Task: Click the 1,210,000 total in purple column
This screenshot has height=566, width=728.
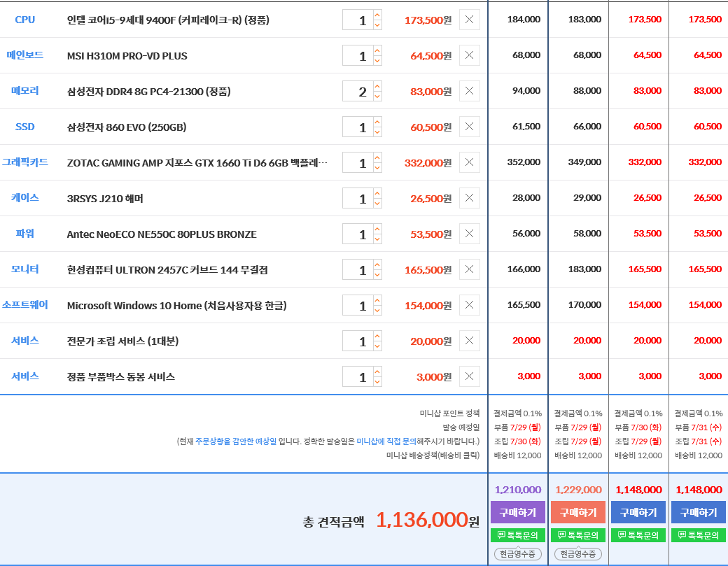Action: click(518, 490)
